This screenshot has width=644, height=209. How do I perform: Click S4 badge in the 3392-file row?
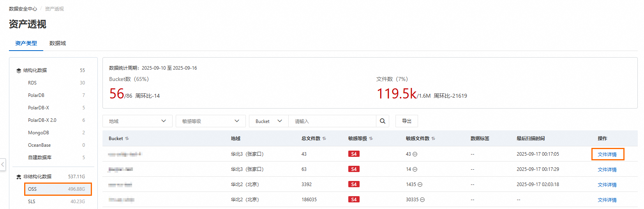tap(354, 184)
